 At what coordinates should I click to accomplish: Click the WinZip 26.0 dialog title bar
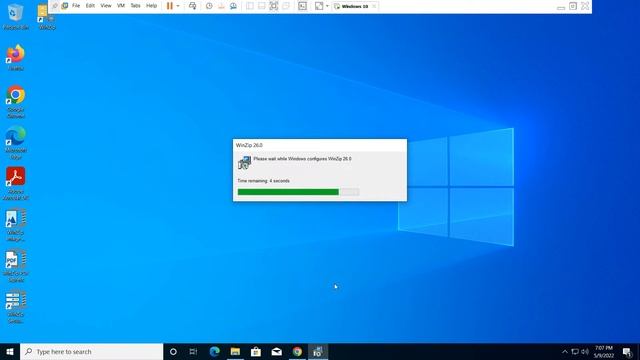tap(320, 145)
